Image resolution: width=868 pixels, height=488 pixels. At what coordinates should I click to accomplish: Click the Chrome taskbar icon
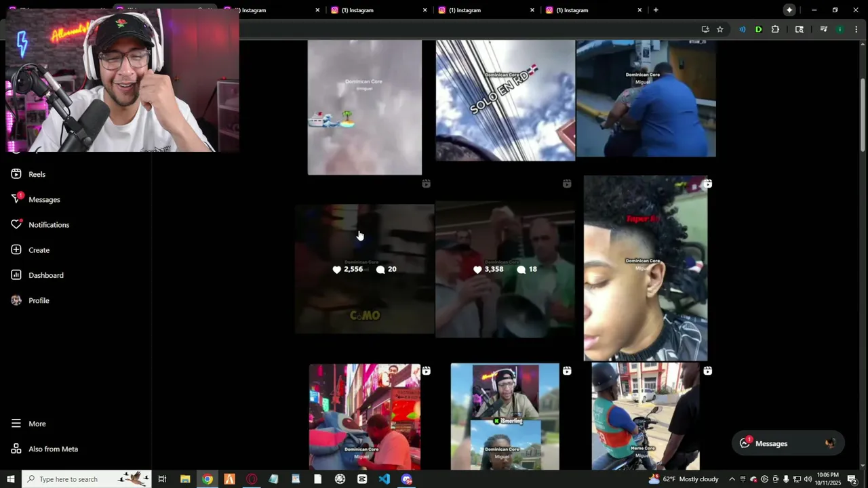(x=208, y=479)
